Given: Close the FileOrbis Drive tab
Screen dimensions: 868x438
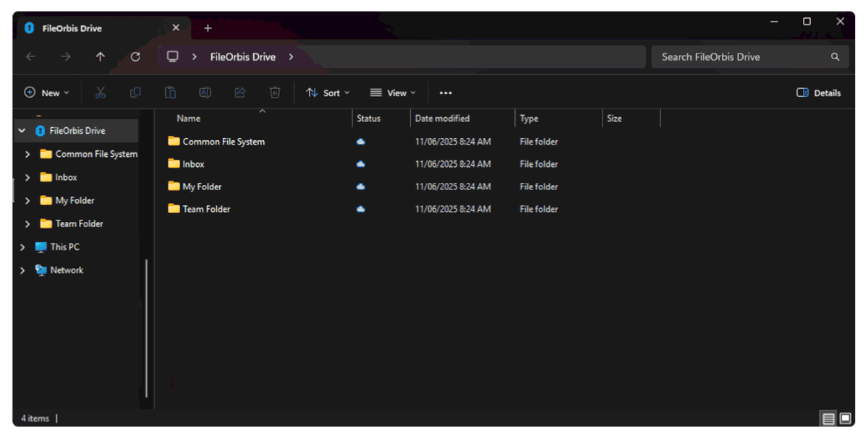Looking at the screenshot, I should coord(176,28).
